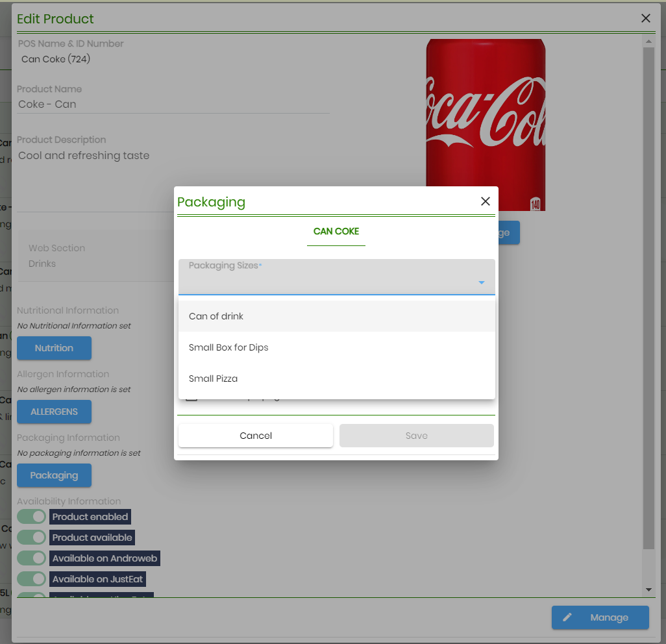Click the checkbox partly hidden under dropdown list
The image size is (666, 644).
(x=191, y=399)
